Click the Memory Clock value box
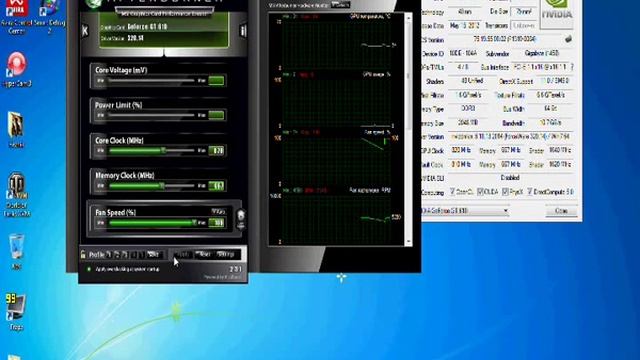640x360 pixels. point(216,186)
